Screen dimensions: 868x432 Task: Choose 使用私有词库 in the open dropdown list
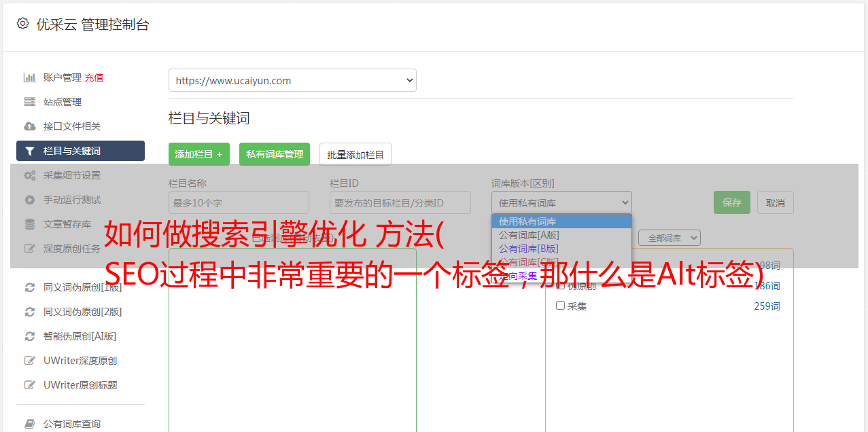pos(561,221)
